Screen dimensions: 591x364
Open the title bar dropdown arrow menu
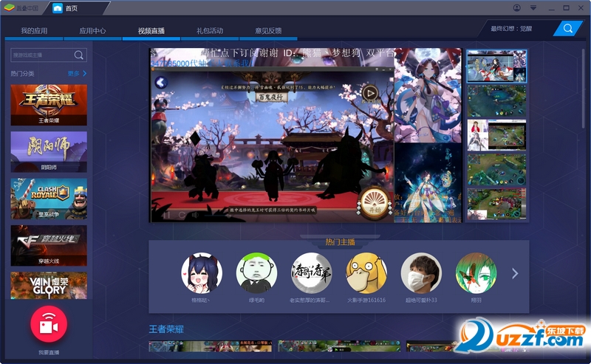point(533,7)
